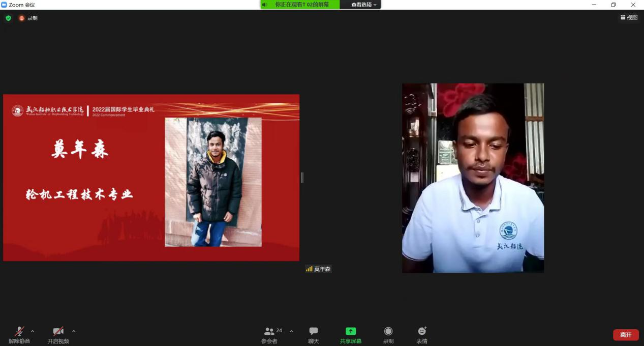
Task: Open the 聊天 chat panel
Action: [314, 335]
